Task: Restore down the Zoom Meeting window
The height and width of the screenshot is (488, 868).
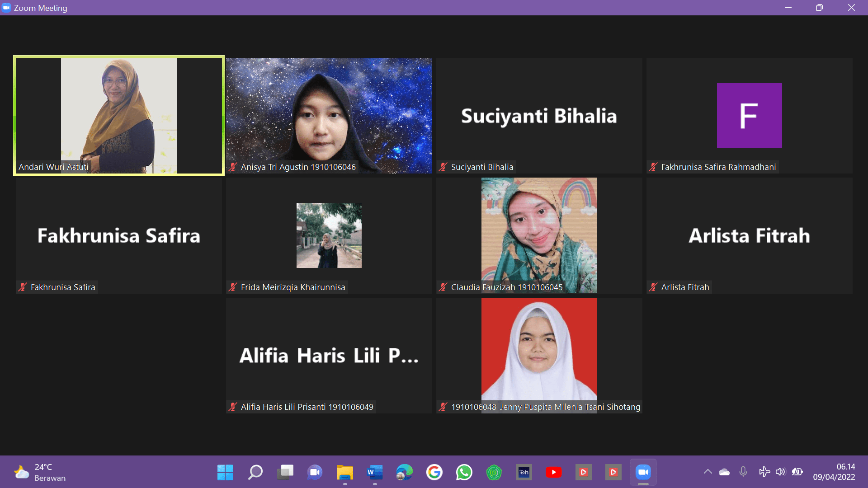Action: coord(819,8)
